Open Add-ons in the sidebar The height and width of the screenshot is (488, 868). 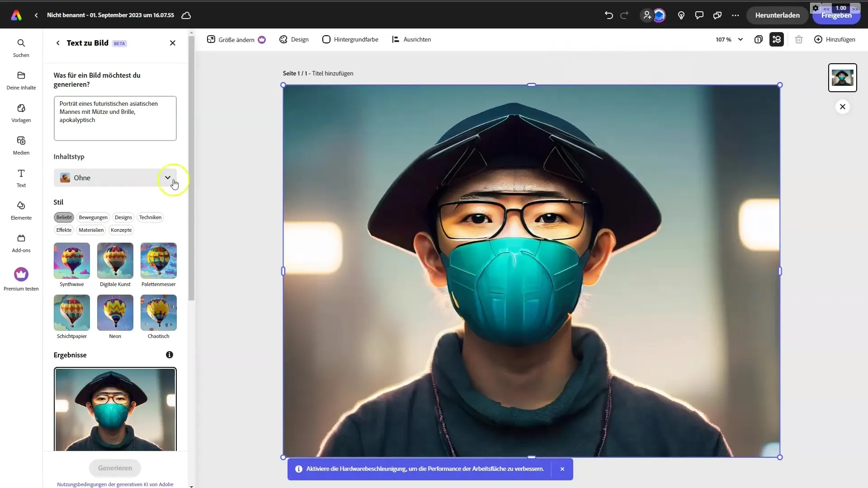click(21, 243)
